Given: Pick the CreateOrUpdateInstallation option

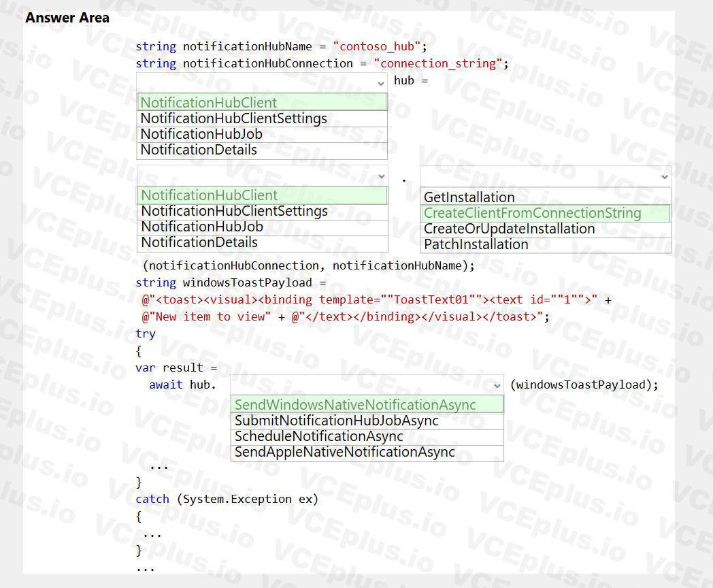Looking at the screenshot, I should click(x=545, y=229).
